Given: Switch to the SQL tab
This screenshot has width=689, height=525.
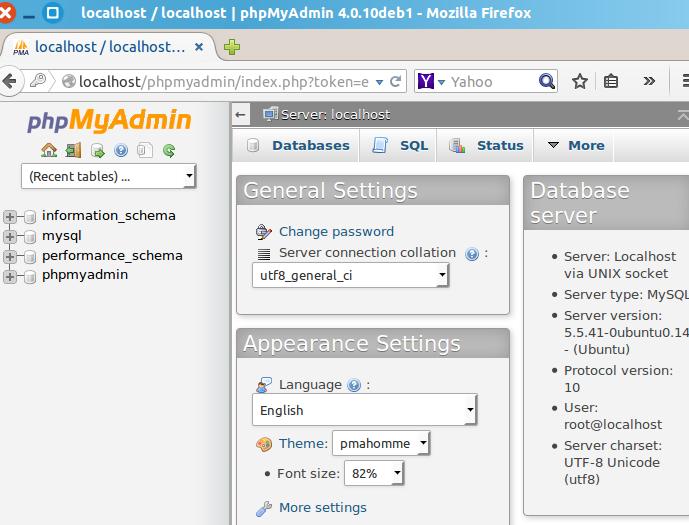Looking at the screenshot, I should pyautogui.click(x=400, y=145).
